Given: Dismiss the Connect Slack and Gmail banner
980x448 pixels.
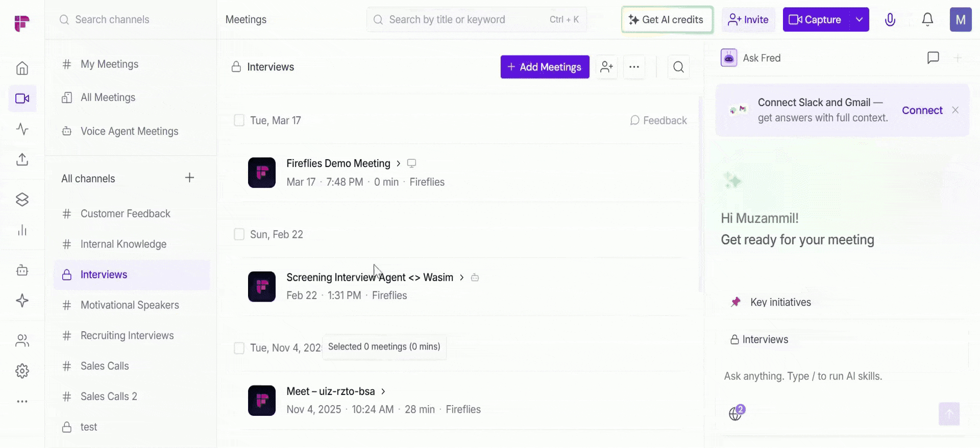Looking at the screenshot, I should [955, 110].
